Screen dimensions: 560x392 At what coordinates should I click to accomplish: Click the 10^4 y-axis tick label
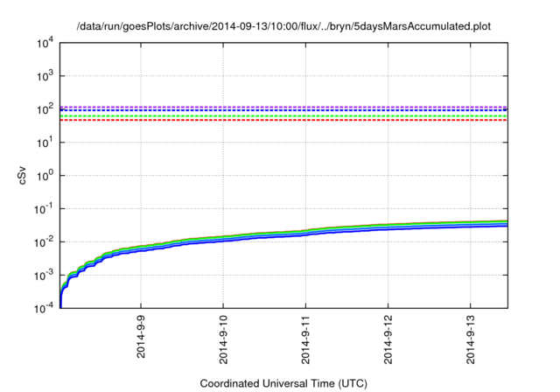(x=45, y=43)
